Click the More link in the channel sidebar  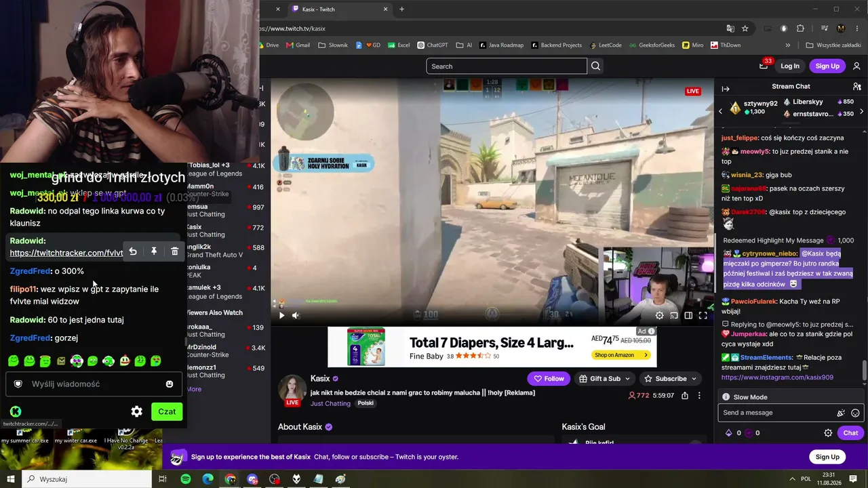(194, 389)
